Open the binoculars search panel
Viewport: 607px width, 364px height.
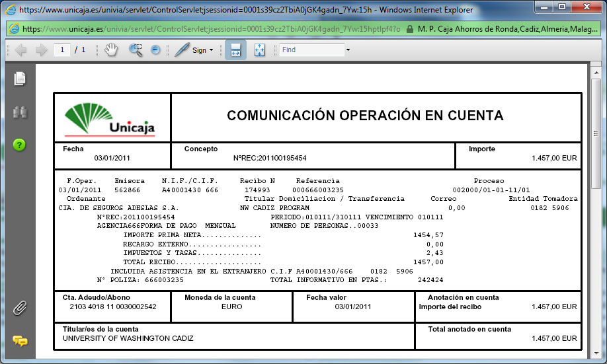coord(20,112)
